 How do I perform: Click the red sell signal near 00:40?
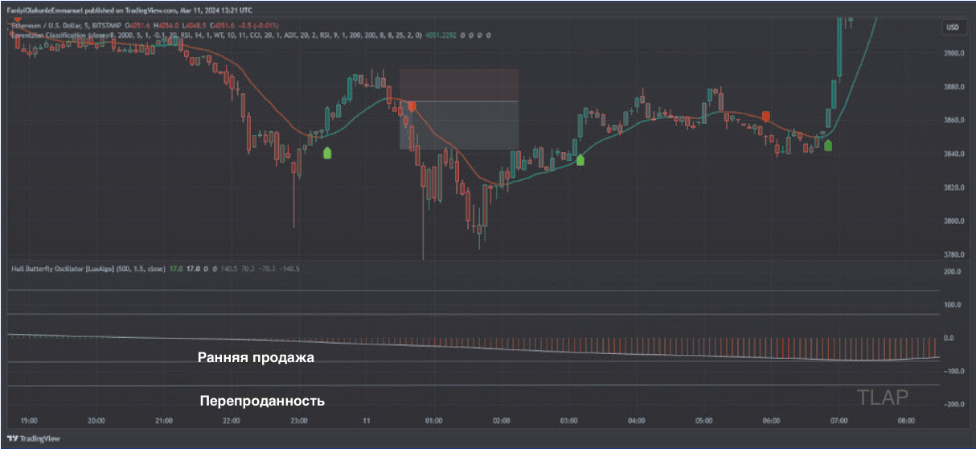point(412,105)
